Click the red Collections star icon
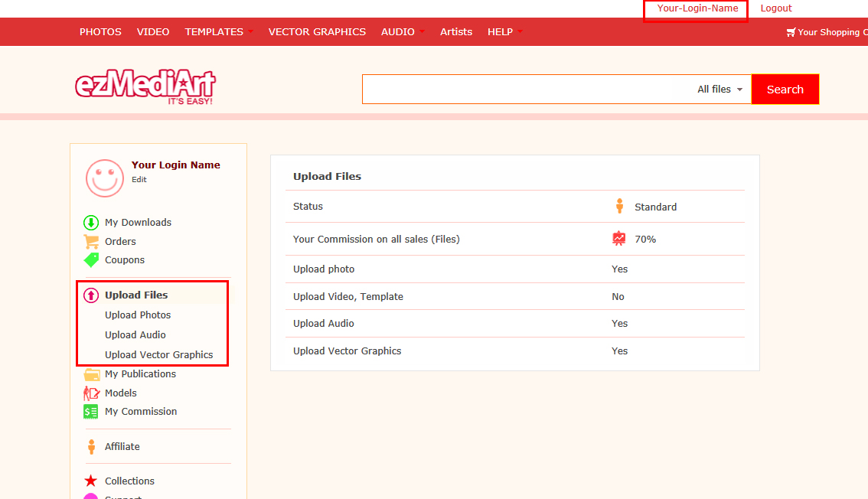The height and width of the screenshot is (499, 868). pos(91,481)
